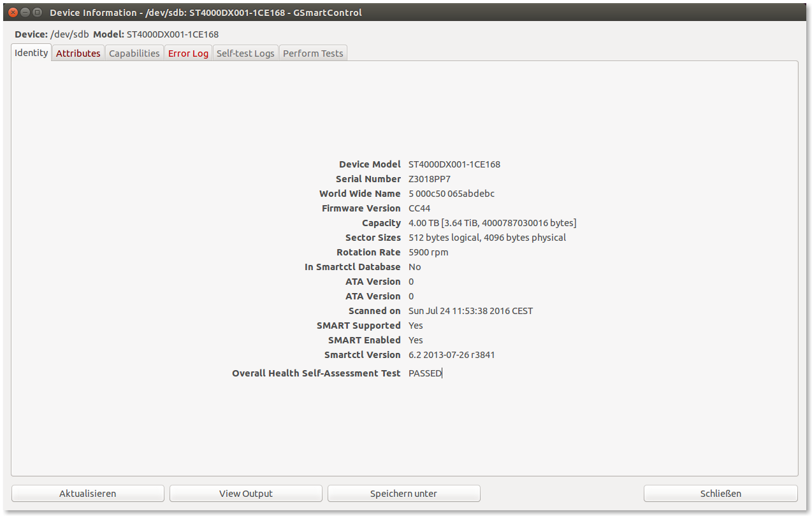812x516 pixels.
Task: Click the Smartctl version 6.2 value
Action: [x=451, y=355]
